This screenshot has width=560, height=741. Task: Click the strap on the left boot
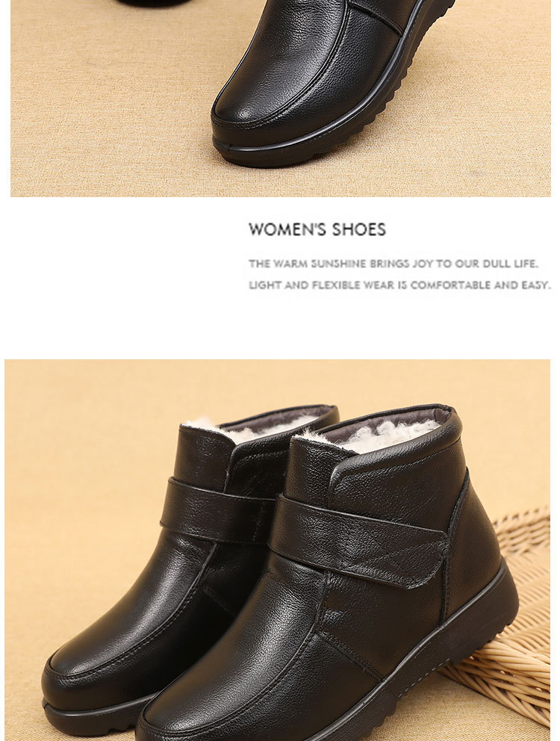217,510
